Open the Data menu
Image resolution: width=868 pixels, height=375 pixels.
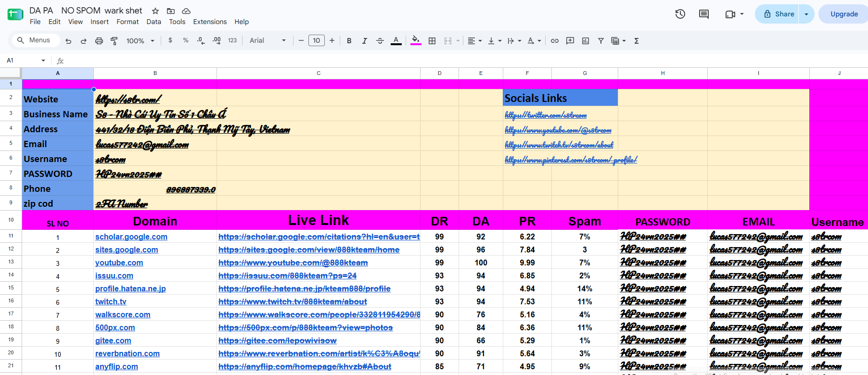pos(154,22)
